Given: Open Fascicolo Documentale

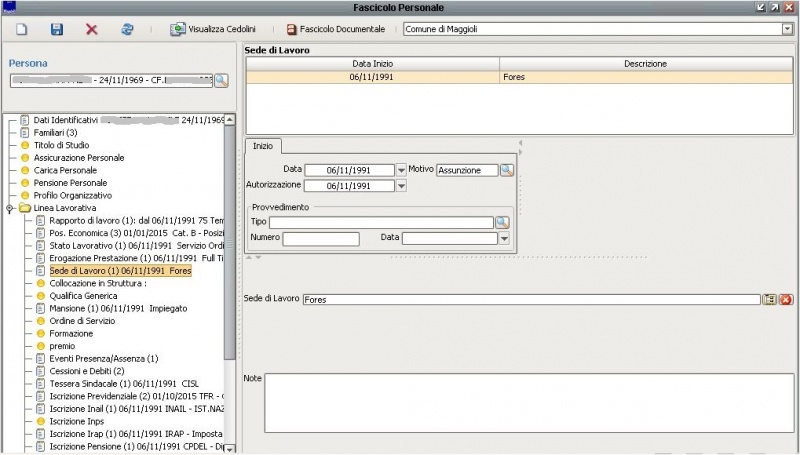Looking at the screenshot, I should coord(336,30).
